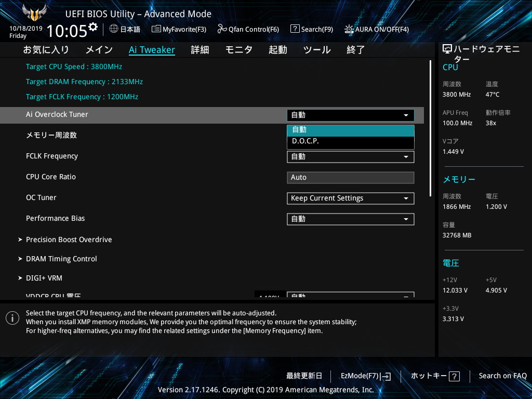This screenshot has height=399, width=532.
Task: Open the 詳細 tab
Action: tap(200, 50)
